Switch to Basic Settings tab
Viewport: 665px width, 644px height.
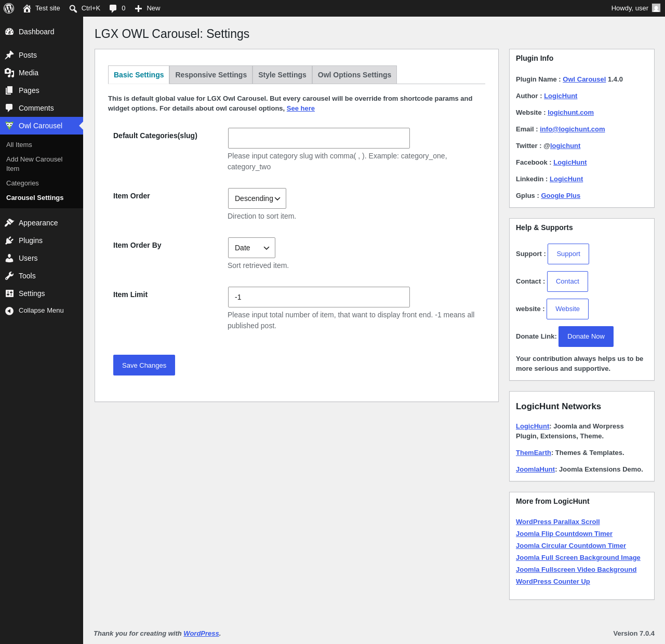(139, 75)
